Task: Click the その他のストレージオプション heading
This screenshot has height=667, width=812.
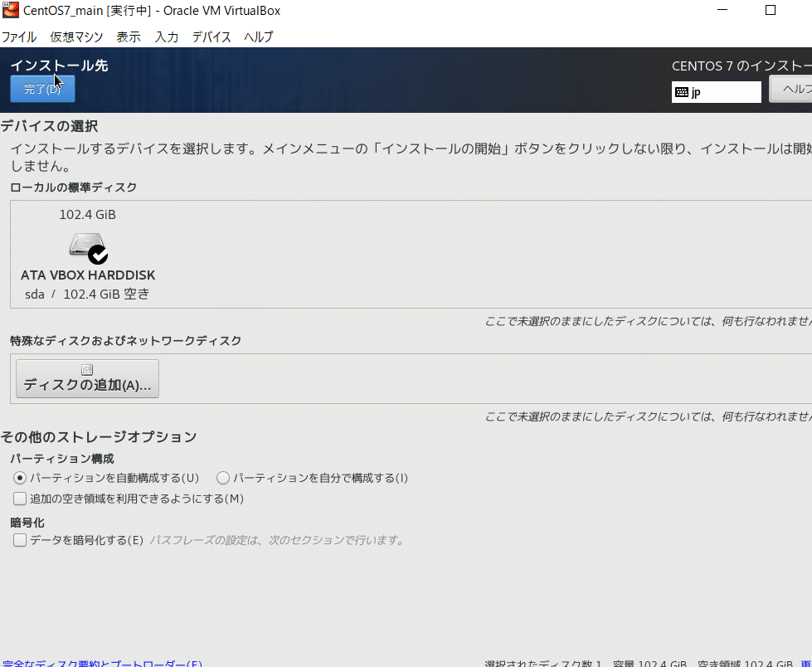Action: tap(99, 436)
